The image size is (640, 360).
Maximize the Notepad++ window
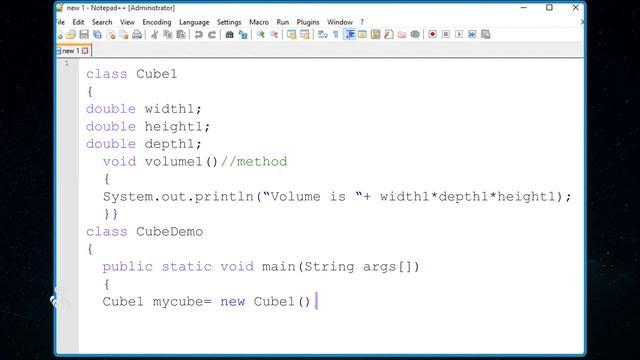tap(549, 8)
